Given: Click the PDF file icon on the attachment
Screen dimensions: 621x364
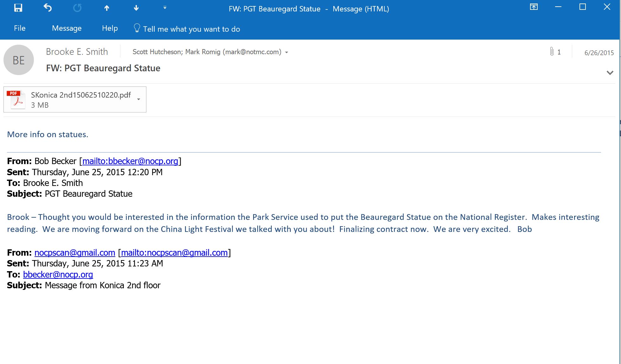Looking at the screenshot, I should click(16, 100).
